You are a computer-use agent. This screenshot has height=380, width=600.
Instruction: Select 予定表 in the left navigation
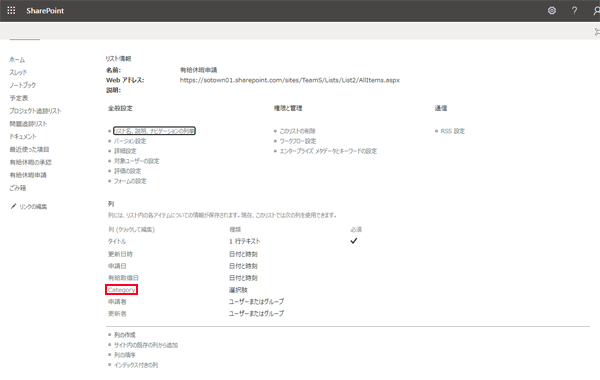click(19, 98)
